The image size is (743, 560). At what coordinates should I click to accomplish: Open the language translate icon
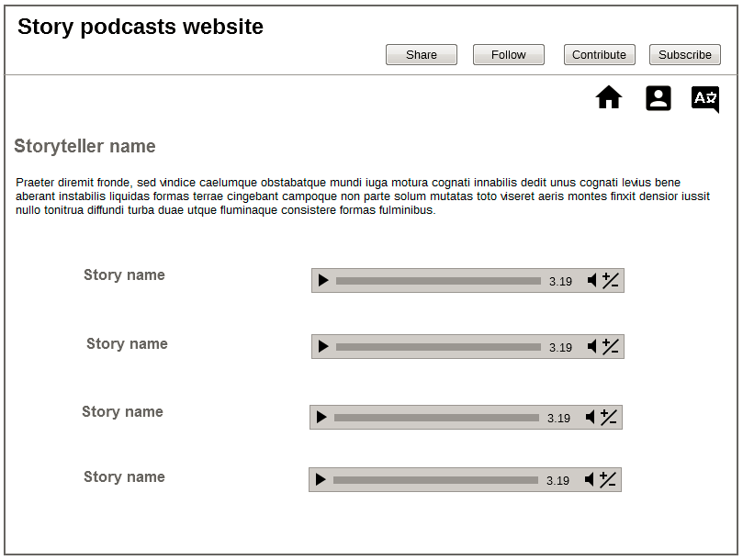pos(704,99)
